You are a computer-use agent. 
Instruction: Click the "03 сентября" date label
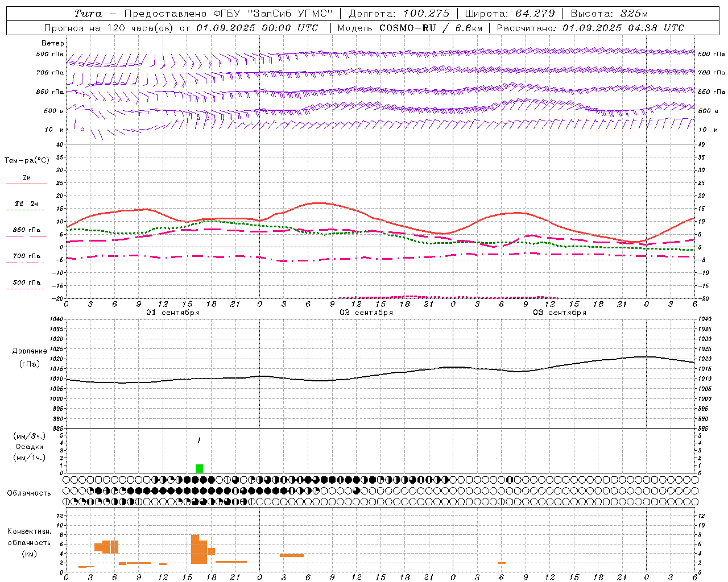pos(560,313)
